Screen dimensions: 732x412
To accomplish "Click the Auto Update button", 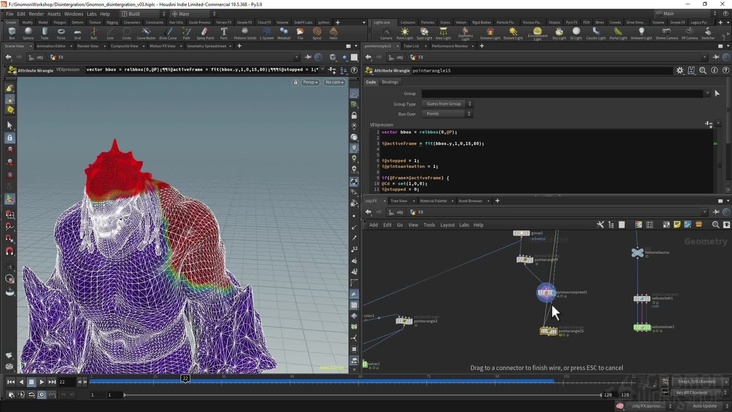I will (703, 406).
